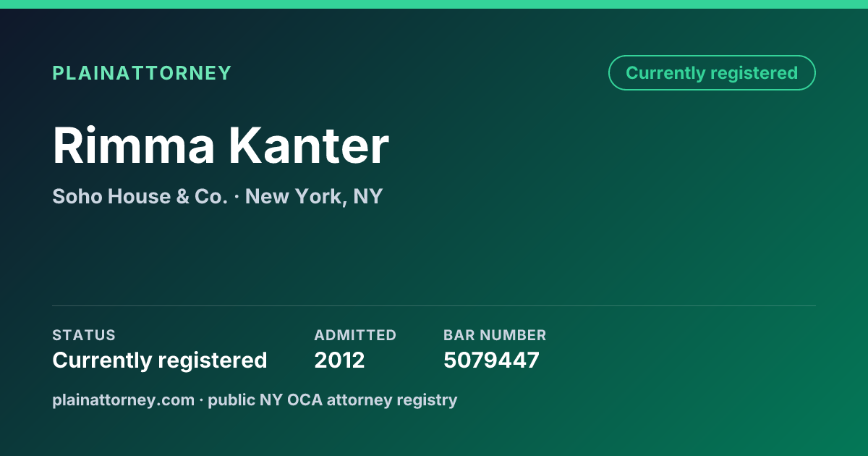Open the plainattorney.com footer link
The width and height of the screenshot is (868, 456).
[123, 400]
